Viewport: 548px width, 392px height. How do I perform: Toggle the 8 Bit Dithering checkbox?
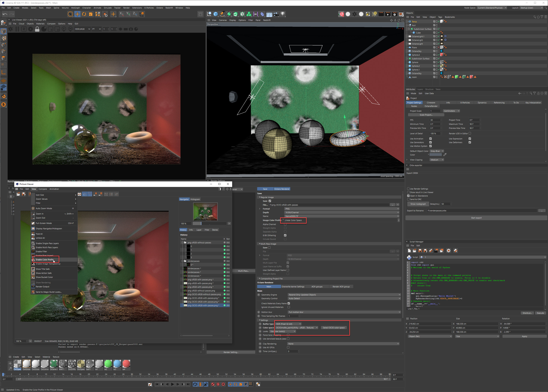[285, 235]
